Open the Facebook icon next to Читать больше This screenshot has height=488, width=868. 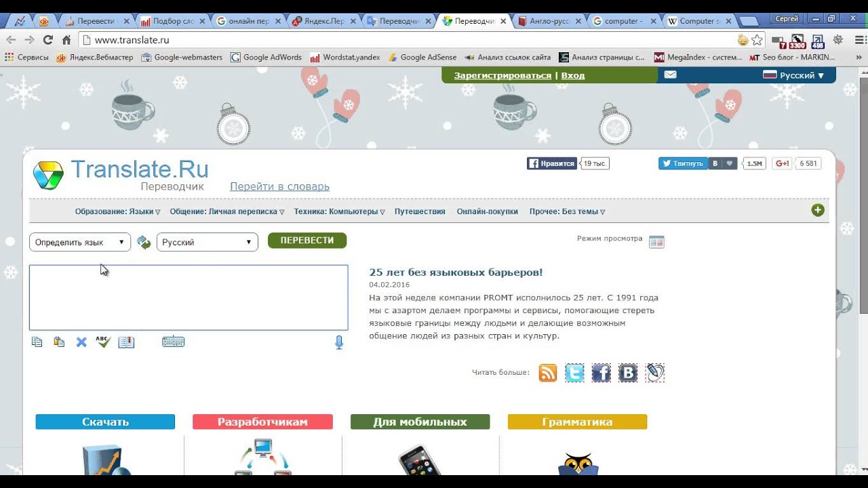[x=601, y=373]
